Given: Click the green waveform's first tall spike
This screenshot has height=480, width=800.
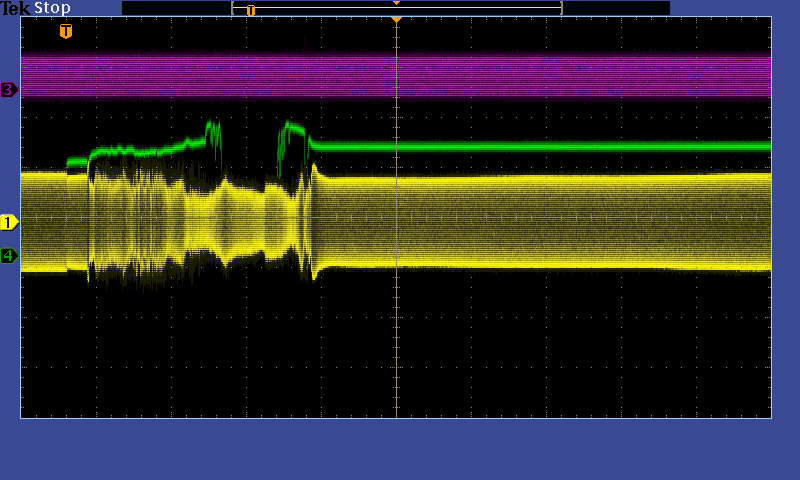Looking at the screenshot, I should point(212,130).
